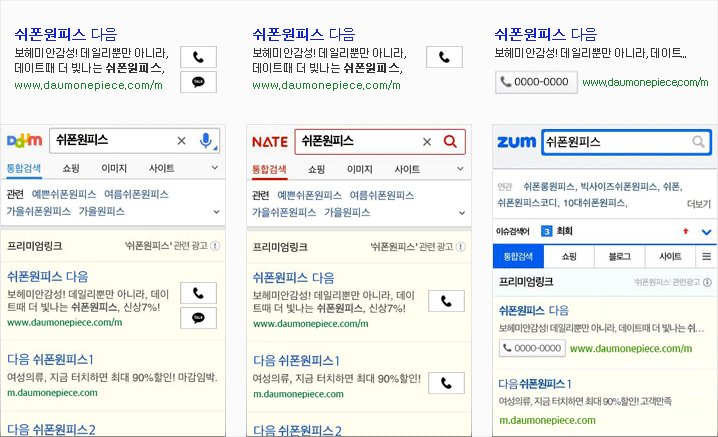Click the 0000-0000 phone button in zum's ad
The width and height of the screenshot is (718, 437).
click(532, 348)
